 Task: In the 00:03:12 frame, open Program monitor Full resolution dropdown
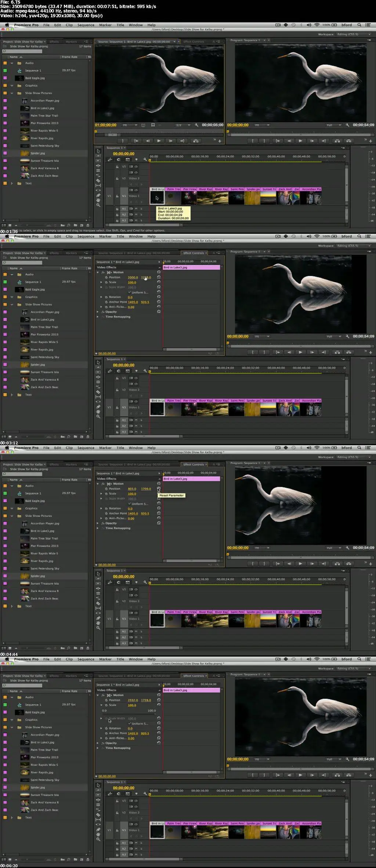[334, 337]
